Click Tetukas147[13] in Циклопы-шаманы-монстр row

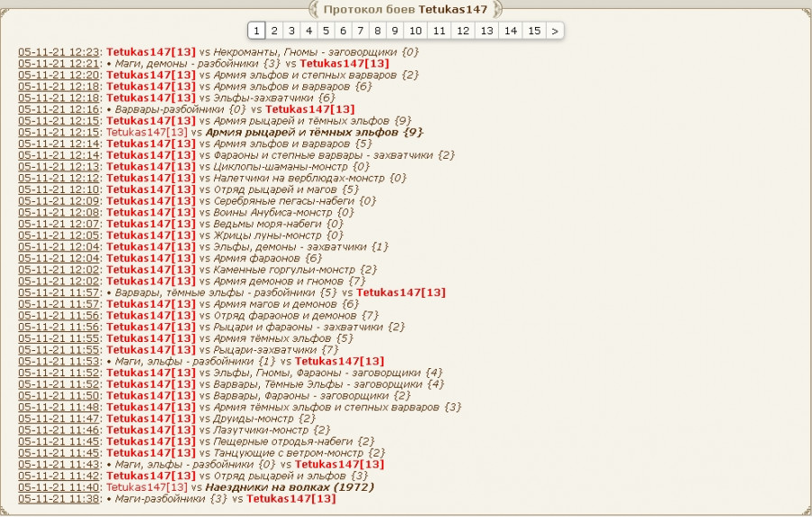coord(152,166)
